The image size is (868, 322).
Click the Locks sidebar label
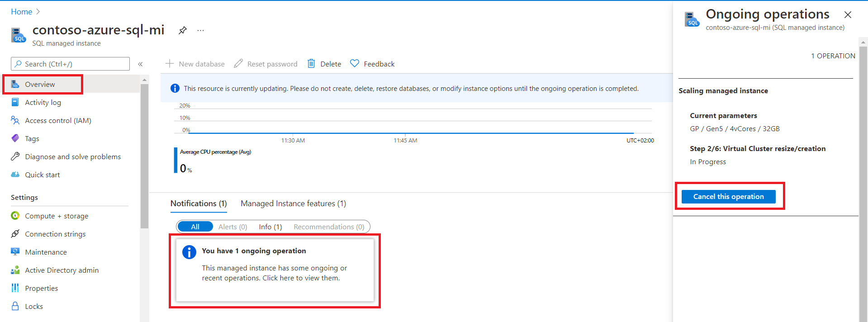point(34,307)
